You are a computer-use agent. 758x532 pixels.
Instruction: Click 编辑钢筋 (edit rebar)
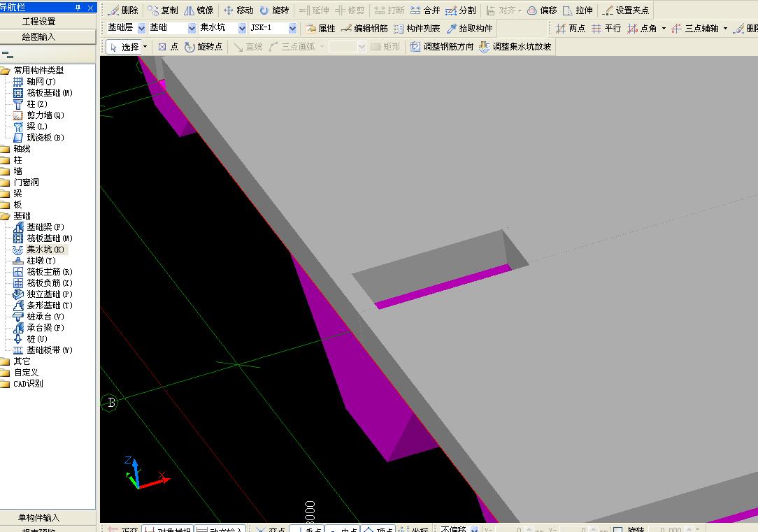(364, 29)
